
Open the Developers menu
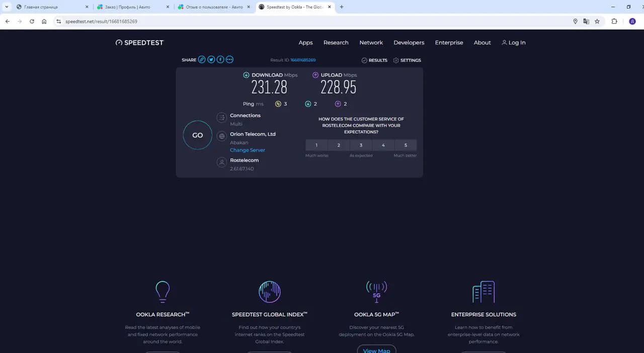[409, 43]
